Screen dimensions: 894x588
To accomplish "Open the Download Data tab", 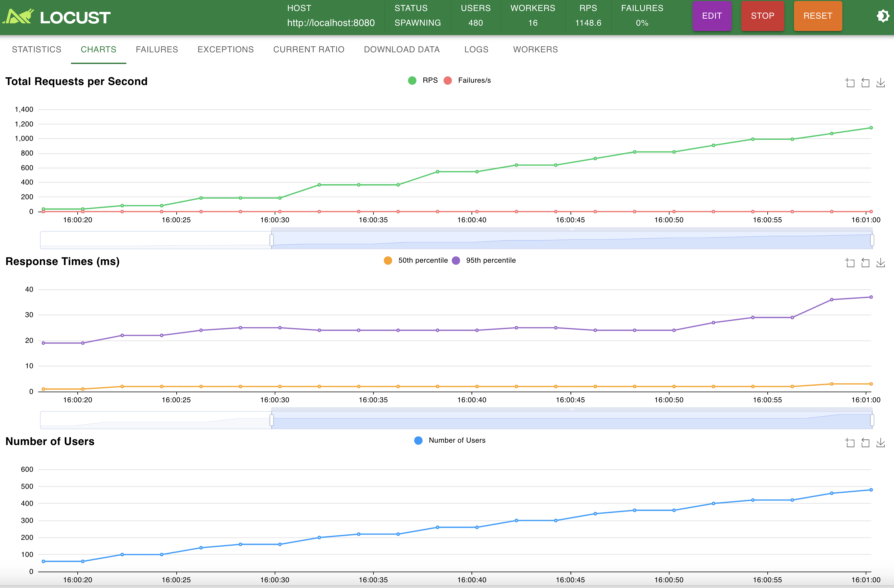I will coord(402,50).
